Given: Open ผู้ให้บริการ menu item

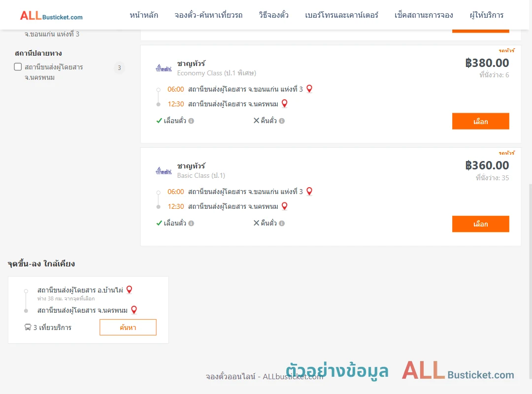Looking at the screenshot, I should 486,15.
